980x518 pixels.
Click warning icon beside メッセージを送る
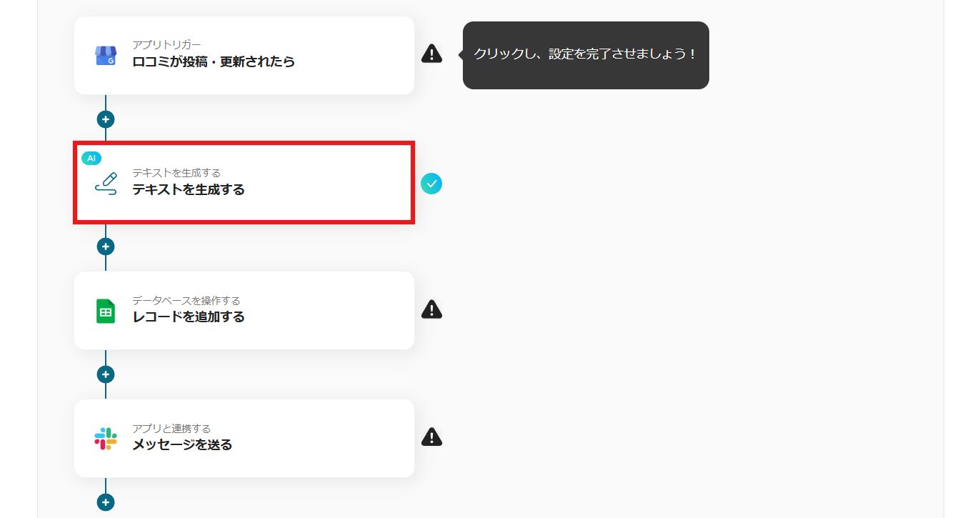pyautogui.click(x=431, y=437)
